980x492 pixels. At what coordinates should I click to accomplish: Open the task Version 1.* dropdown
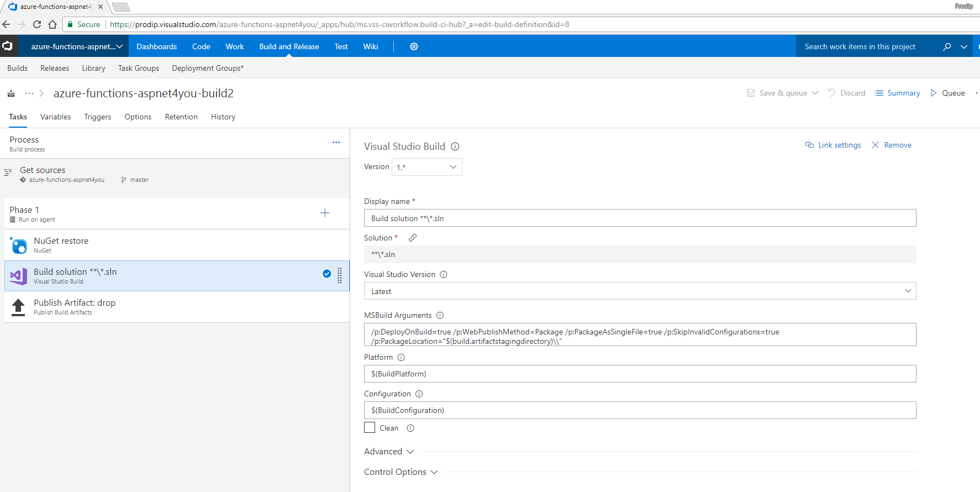tap(426, 167)
